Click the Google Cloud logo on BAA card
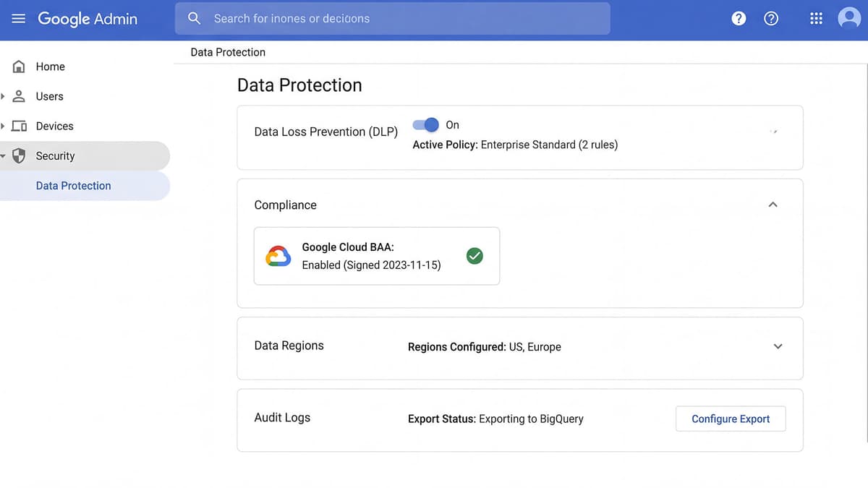Viewport: 868px width, 488px height. pyautogui.click(x=278, y=255)
